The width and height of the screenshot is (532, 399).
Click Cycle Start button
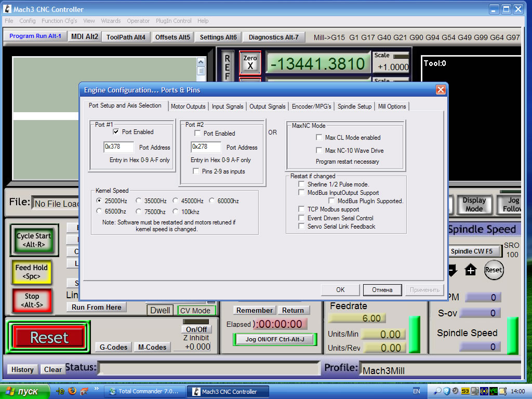(34, 240)
